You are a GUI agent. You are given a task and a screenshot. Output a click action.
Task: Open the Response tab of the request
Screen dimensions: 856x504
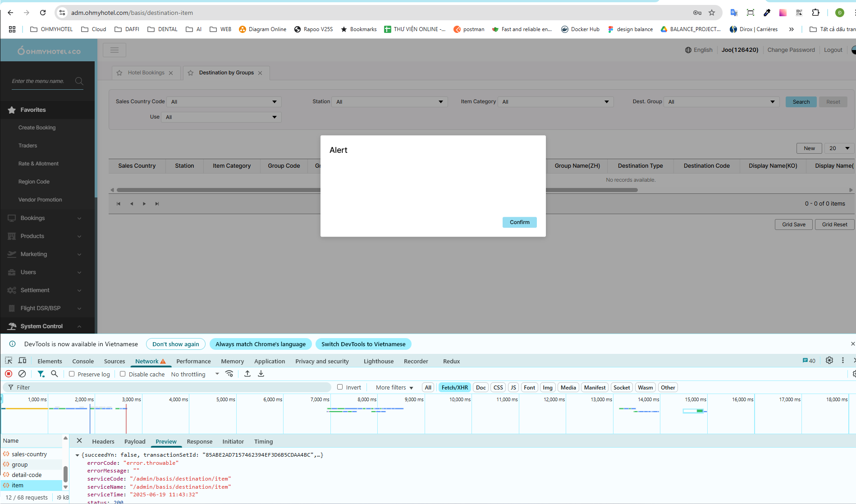200,441
